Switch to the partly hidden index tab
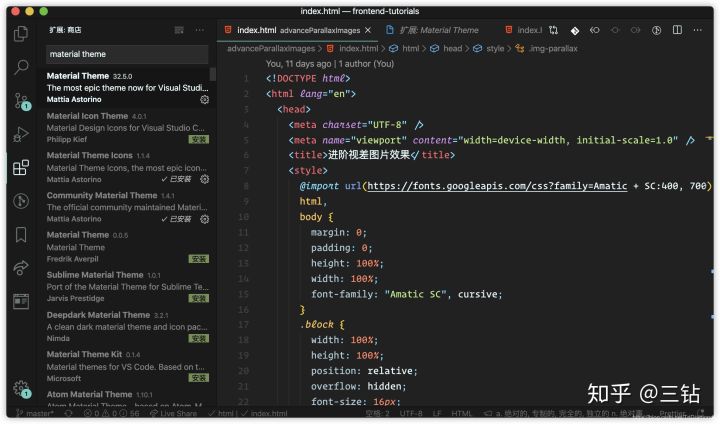The height and width of the screenshot is (424, 720). click(523, 30)
